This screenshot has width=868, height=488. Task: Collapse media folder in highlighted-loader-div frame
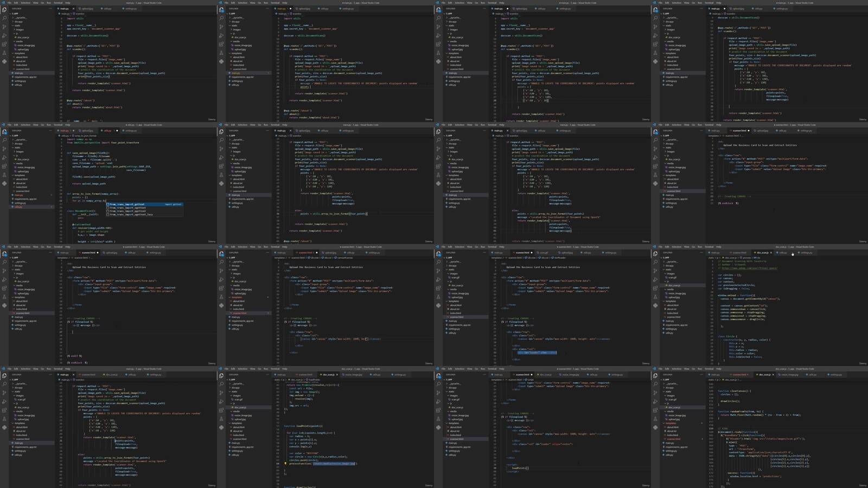tap(453, 289)
